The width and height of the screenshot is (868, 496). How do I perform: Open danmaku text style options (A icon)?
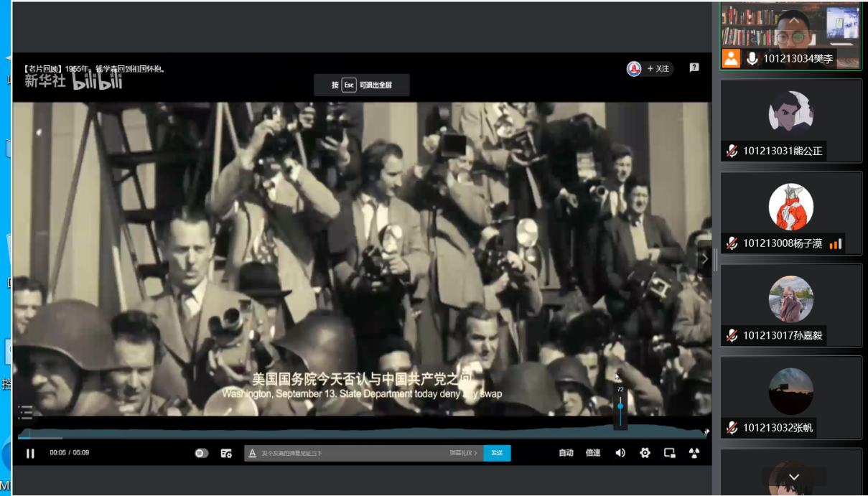[x=252, y=453]
